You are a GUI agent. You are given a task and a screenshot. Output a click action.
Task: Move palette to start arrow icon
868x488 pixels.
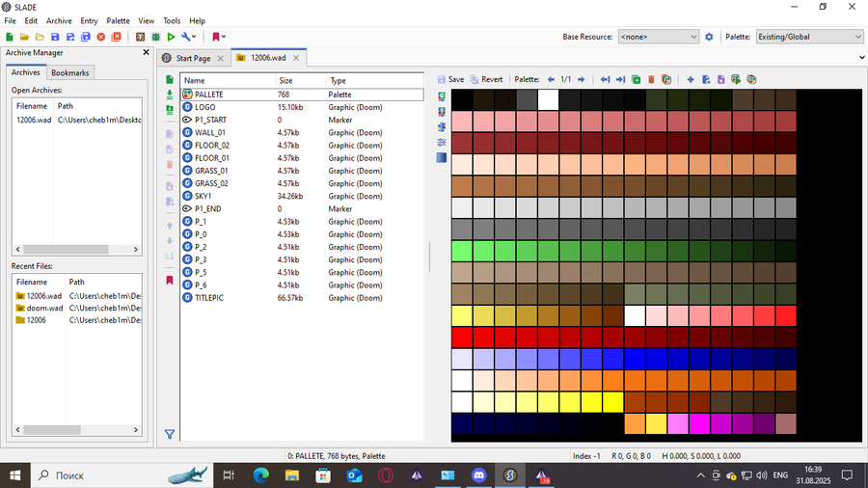(x=605, y=80)
